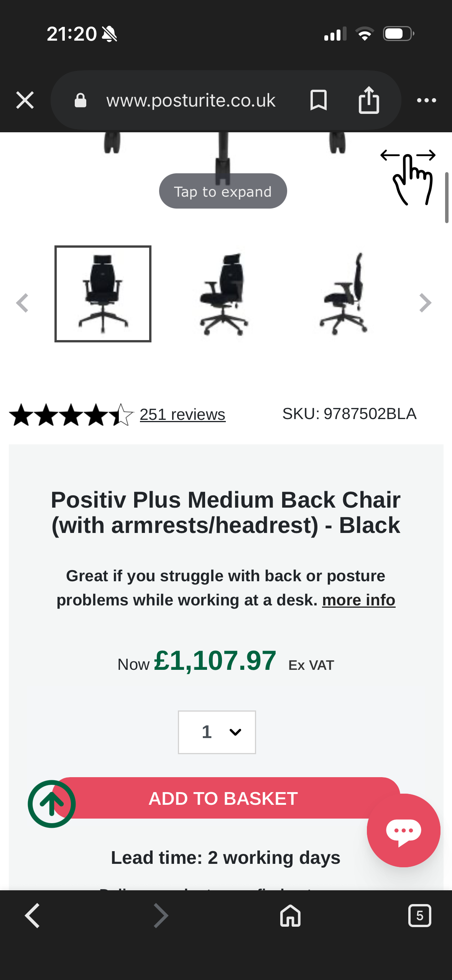Select the front-view chair thumbnail
This screenshot has height=980, width=452.
pos(103,294)
